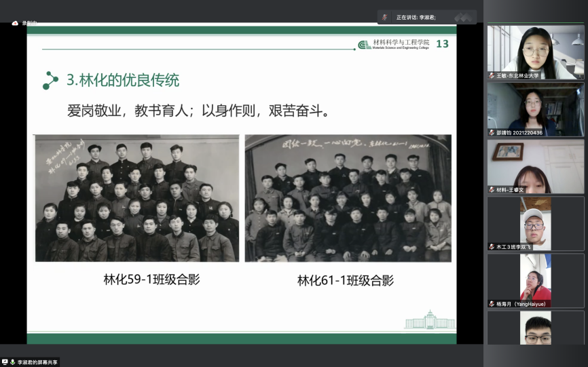Screen dimensions: 588x367
Task: Click the 李淑君的屏幕共享 label
Action: (x=37, y=362)
